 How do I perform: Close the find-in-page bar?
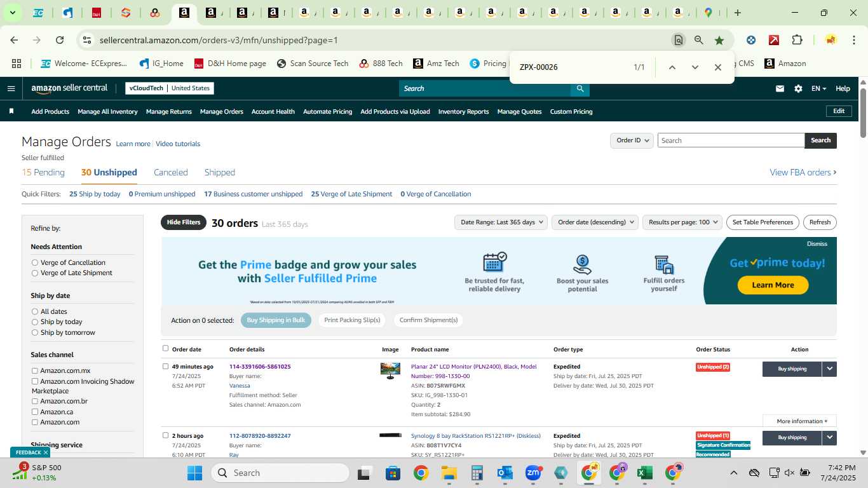pos(717,67)
